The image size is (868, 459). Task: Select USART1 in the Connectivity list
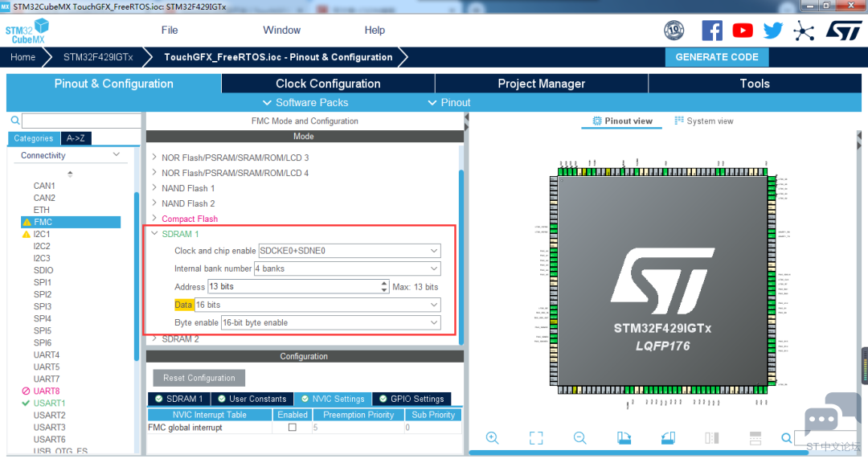tap(49, 403)
